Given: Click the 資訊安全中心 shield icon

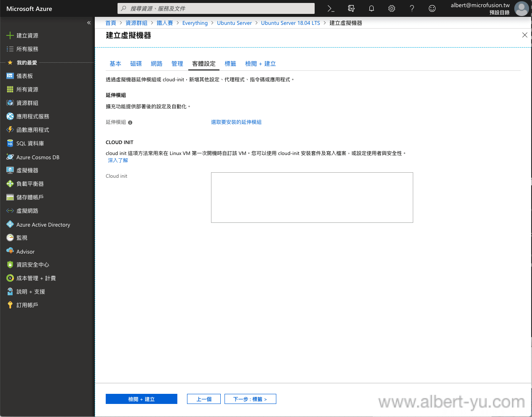Looking at the screenshot, I should (x=10, y=265).
